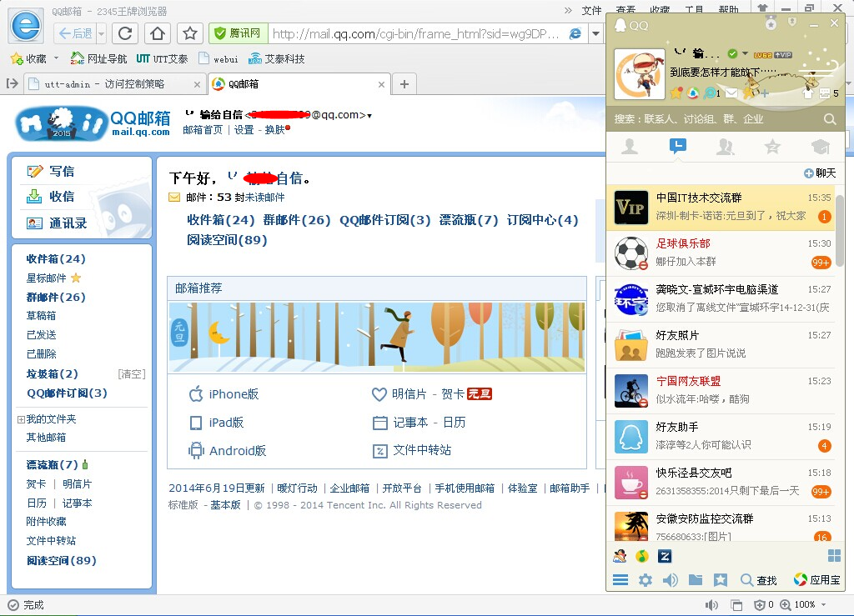Click the medal icon in QQ title bar
This screenshot has width=854, height=616.
tap(771, 23)
